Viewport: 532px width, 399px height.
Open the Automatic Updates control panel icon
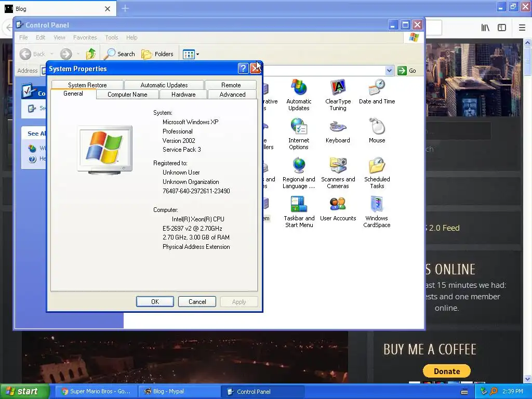299,95
